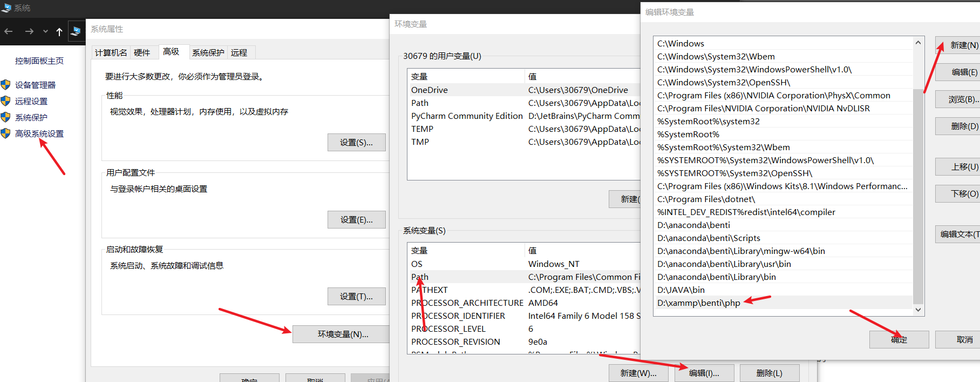Image resolution: width=980 pixels, height=382 pixels.
Task: Select D:\anaconda\benti\Library\usr\bin entry
Action: coord(783,264)
